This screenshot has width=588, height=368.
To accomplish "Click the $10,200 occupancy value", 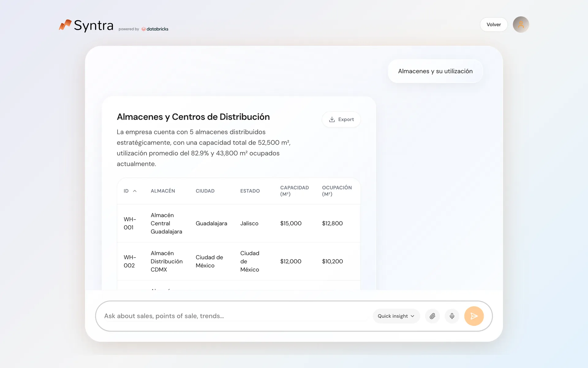I will coord(332,261).
